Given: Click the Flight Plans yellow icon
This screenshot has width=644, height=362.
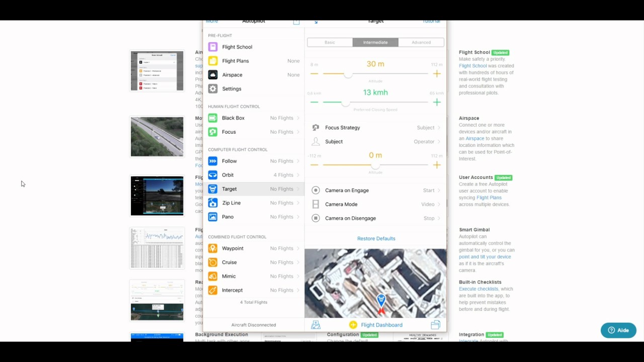Looking at the screenshot, I should click(213, 61).
